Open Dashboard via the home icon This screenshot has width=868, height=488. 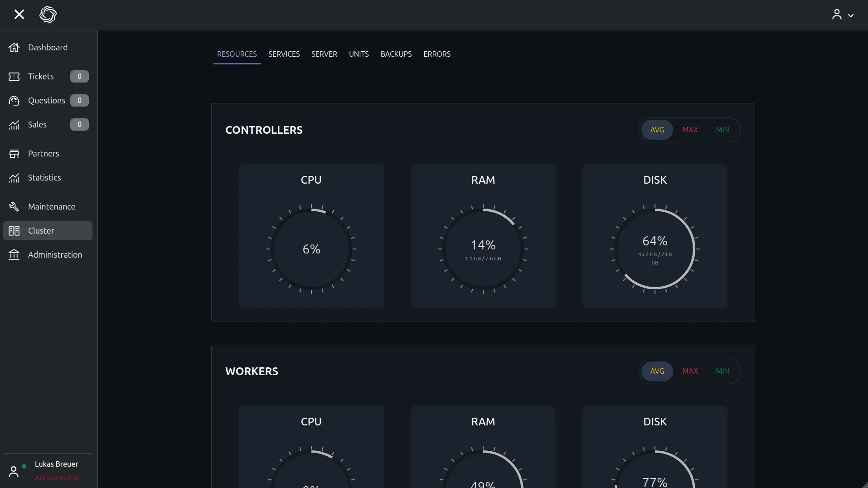pos(14,48)
